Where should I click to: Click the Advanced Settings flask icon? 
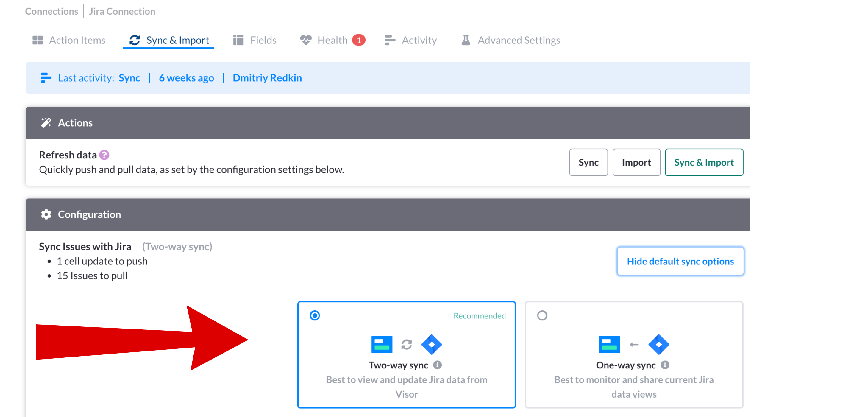(x=466, y=40)
